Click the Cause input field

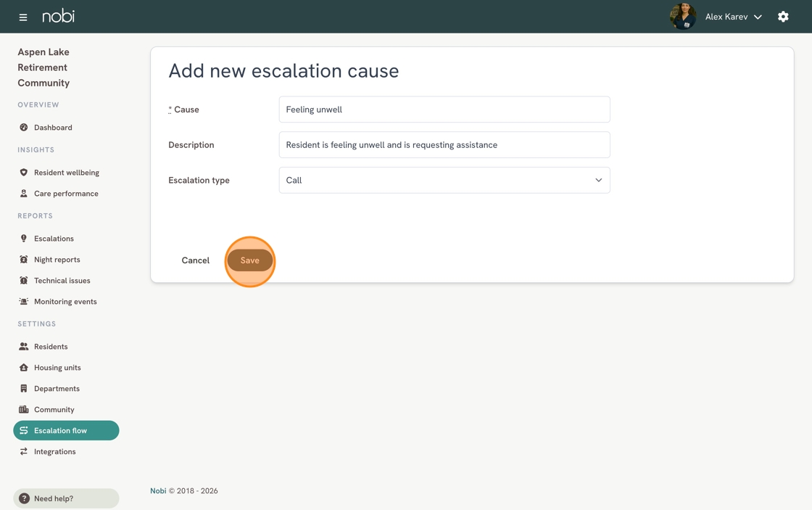(444, 110)
